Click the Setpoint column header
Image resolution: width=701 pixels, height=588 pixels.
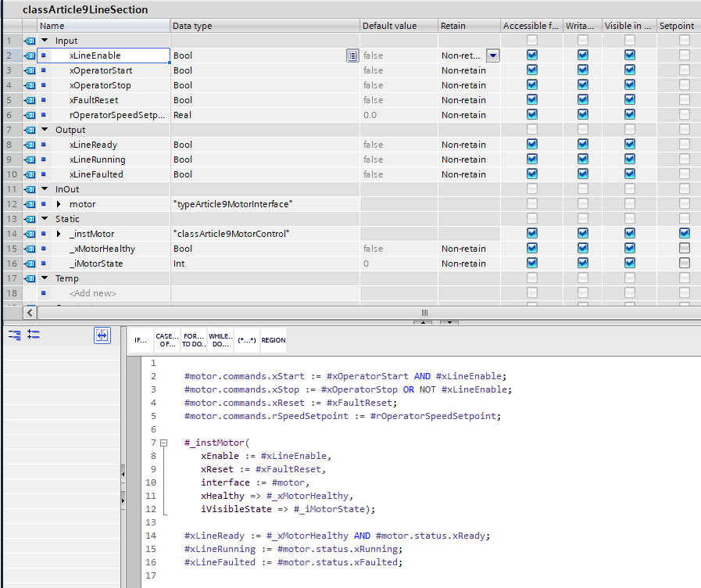coord(678,26)
